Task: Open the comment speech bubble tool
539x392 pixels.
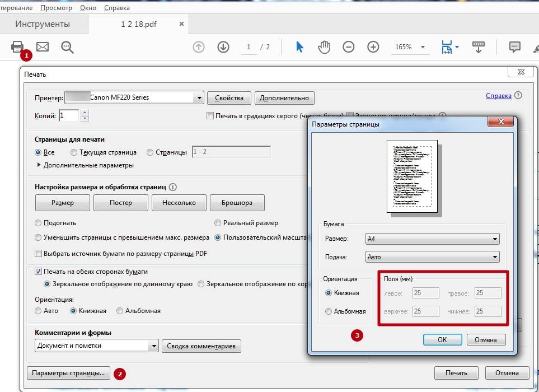Action: 514,47
